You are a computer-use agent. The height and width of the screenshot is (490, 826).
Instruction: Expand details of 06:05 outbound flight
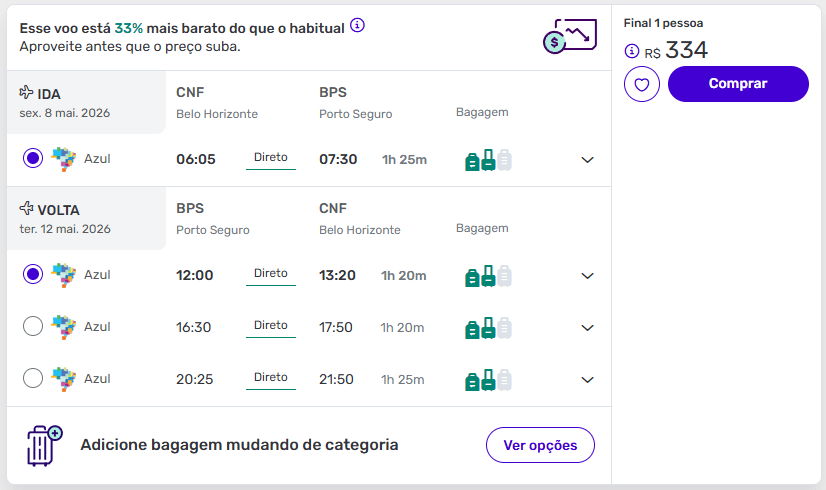tap(588, 160)
